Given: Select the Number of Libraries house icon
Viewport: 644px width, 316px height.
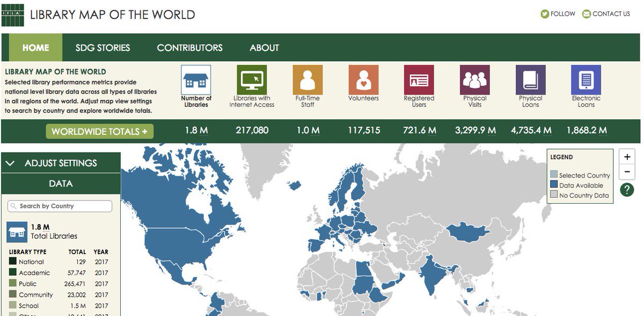Looking at the screenshot, I should click(x=196, y=80).
